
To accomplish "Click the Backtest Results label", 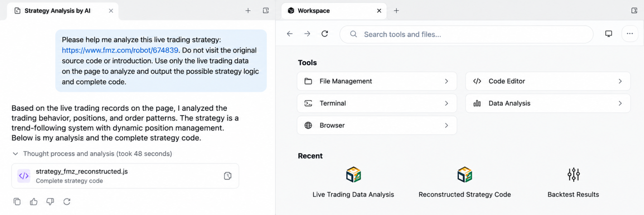I will (573, 195).
